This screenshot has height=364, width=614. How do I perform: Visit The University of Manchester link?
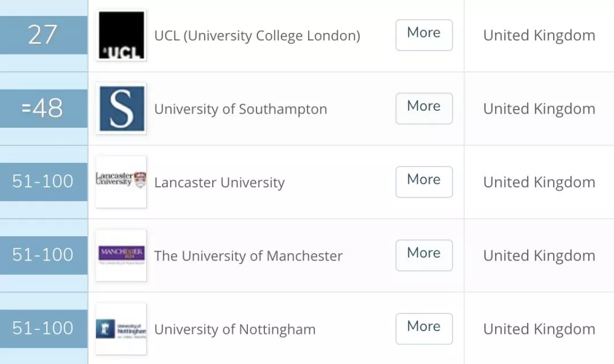pos(248,256)
